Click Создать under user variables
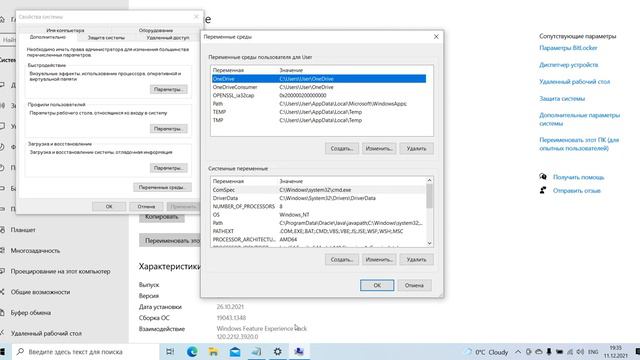 342,149
